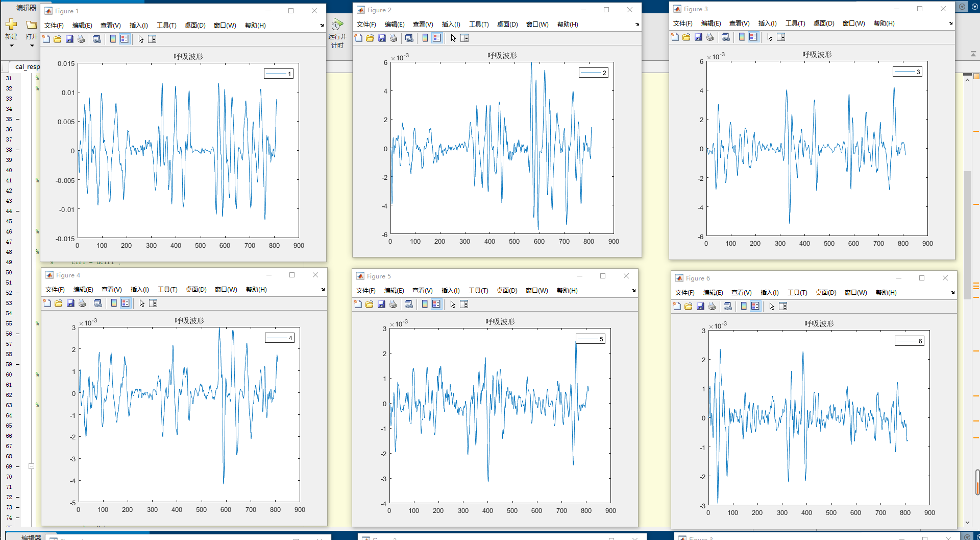Viewport: 980px width, 540px height.
Task: Click breakpoint dash at editor line 35
Action: pos(18,119)
